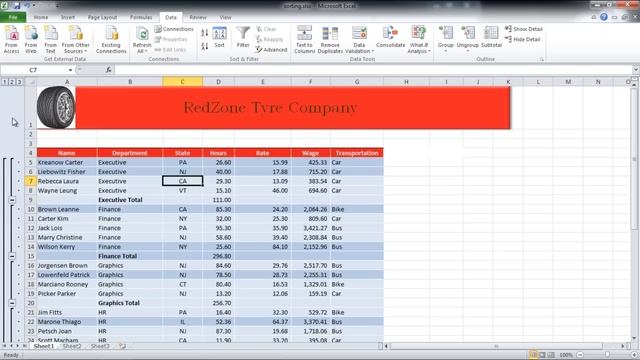Switch to the Page Layout tab
This screenshot has height=360, width=640.
click(x=102, y=17)
